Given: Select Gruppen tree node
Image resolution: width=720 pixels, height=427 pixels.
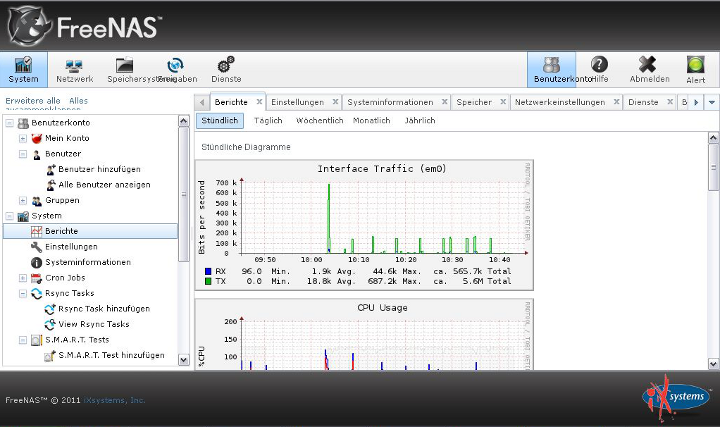Looking at the screenshot, I should [62, 200].
